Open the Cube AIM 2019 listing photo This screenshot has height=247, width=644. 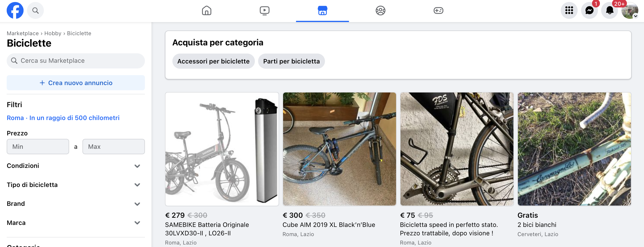(339, 149)
